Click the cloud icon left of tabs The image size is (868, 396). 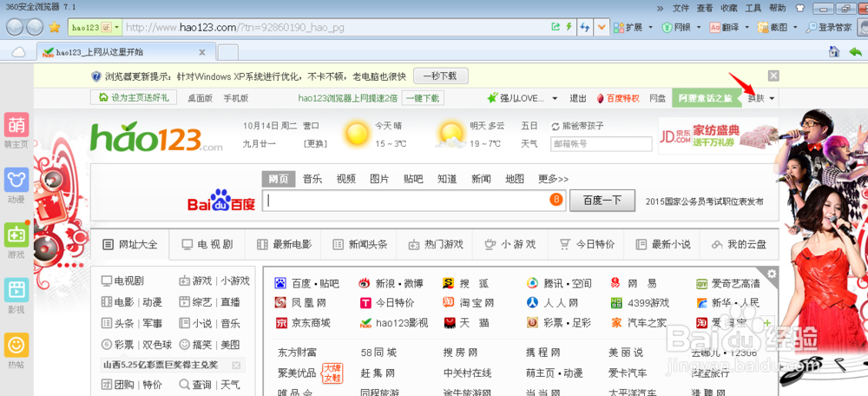[19, 52]
